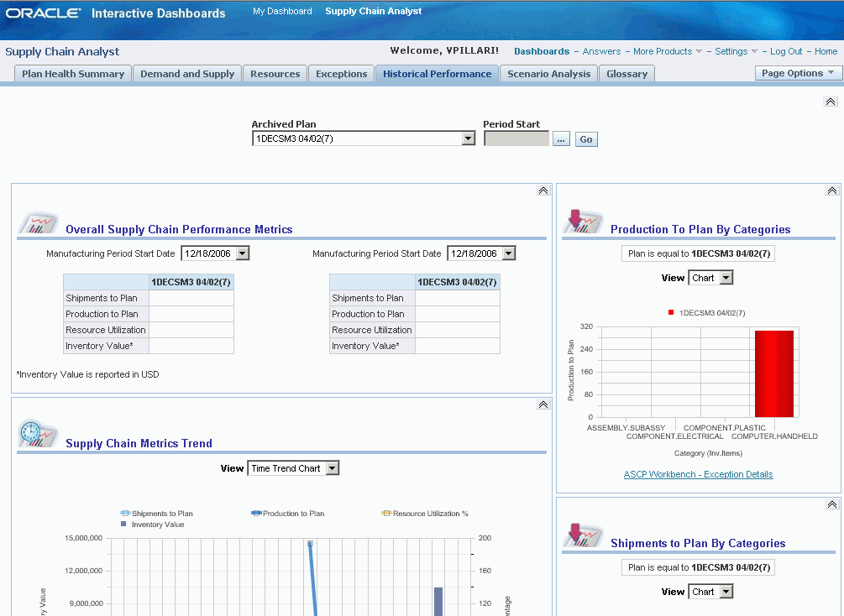
Task: Switch to the Plan Health Summary tab
Action: click(73, 74)
